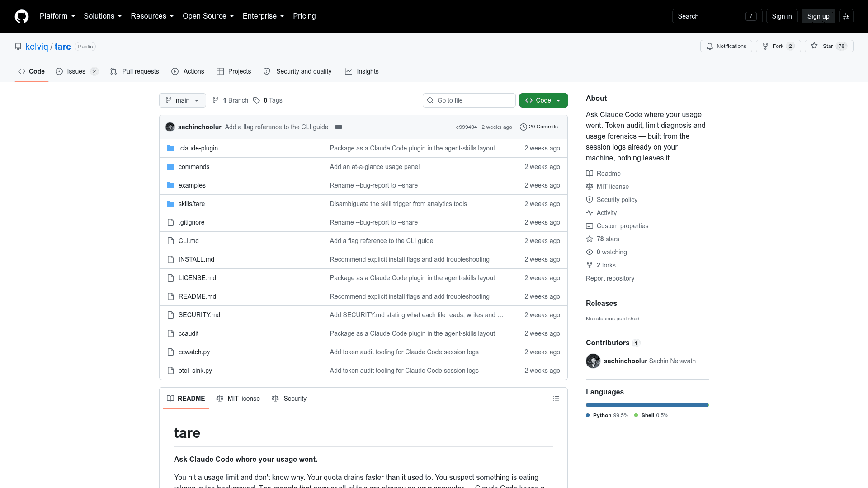Click the top Search field

pos(717,16)
